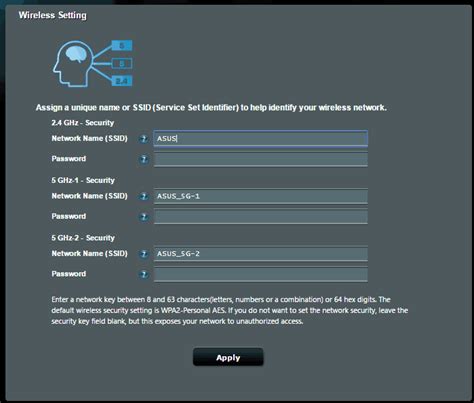Click the 5 GHz-1 - Security heading
Viewport: 474px width, 403px height.
coord(83,180)
